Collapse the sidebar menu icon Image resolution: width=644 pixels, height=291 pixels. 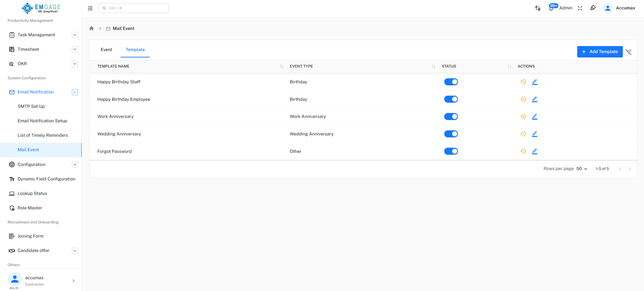coord(90,8)
